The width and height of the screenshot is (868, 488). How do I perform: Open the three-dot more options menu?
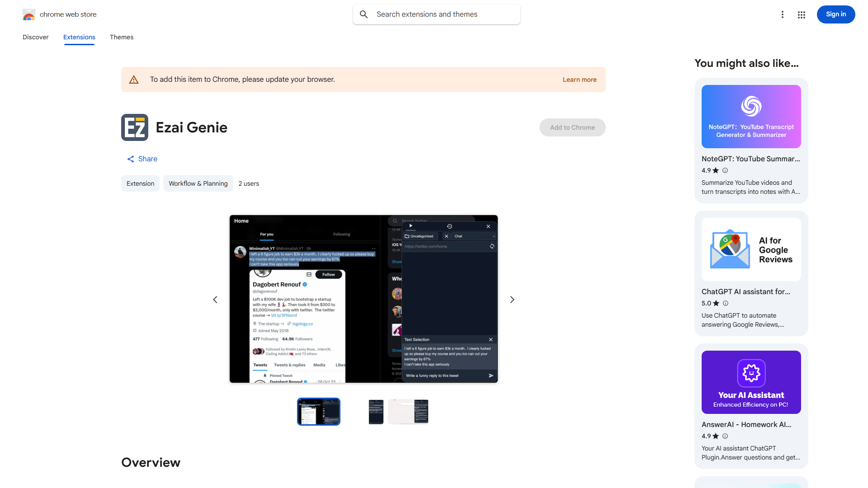point(782,14)
